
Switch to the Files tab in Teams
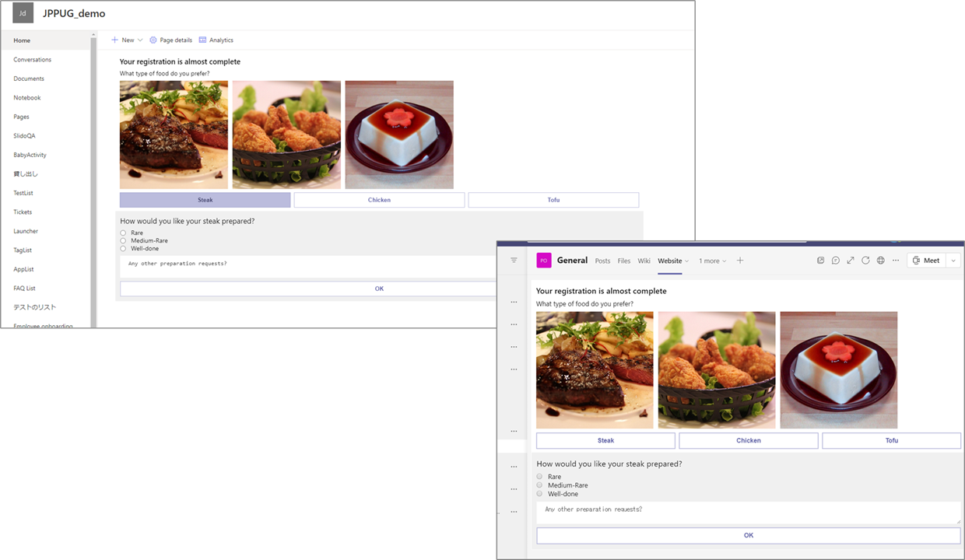pos(624,261)
